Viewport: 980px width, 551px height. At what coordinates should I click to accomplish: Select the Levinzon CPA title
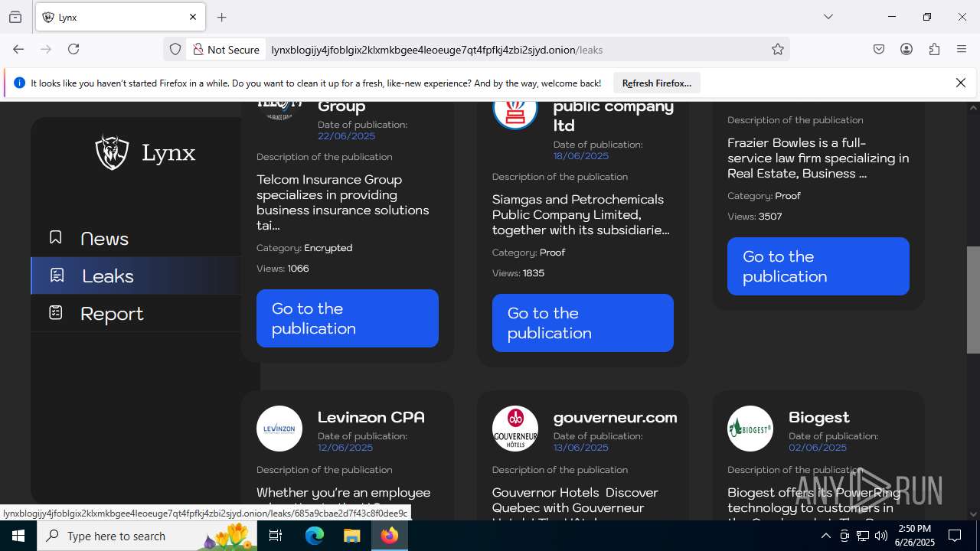click(371, 417)
